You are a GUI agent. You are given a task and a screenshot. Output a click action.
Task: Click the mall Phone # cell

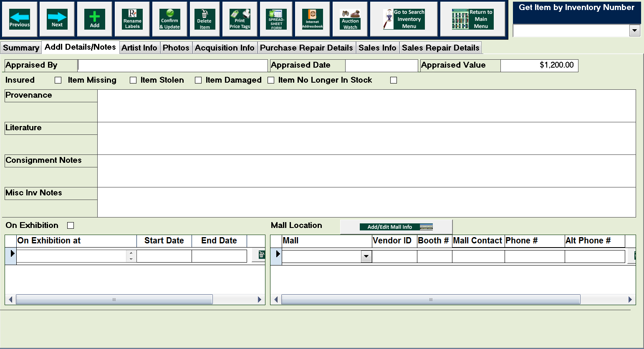535,256
